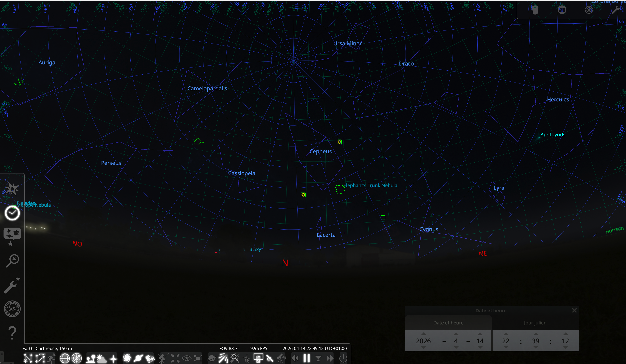Viewport: 626px width, 364px height.
Task: Increase the month 4 up arrow
Action: (x=456, y=334)
